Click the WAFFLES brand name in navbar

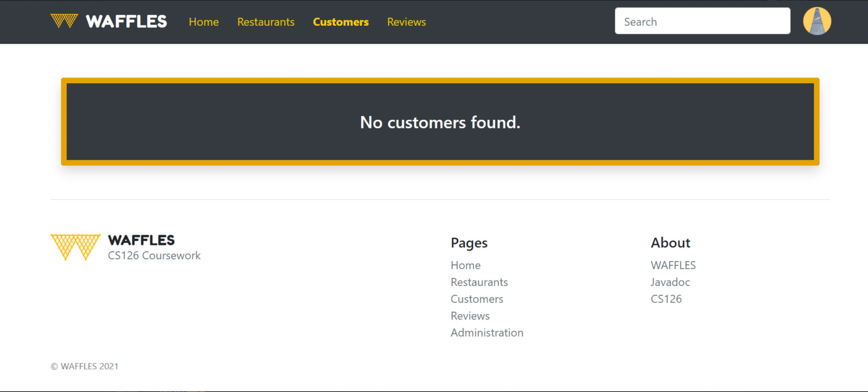click(x=126, y=22)
